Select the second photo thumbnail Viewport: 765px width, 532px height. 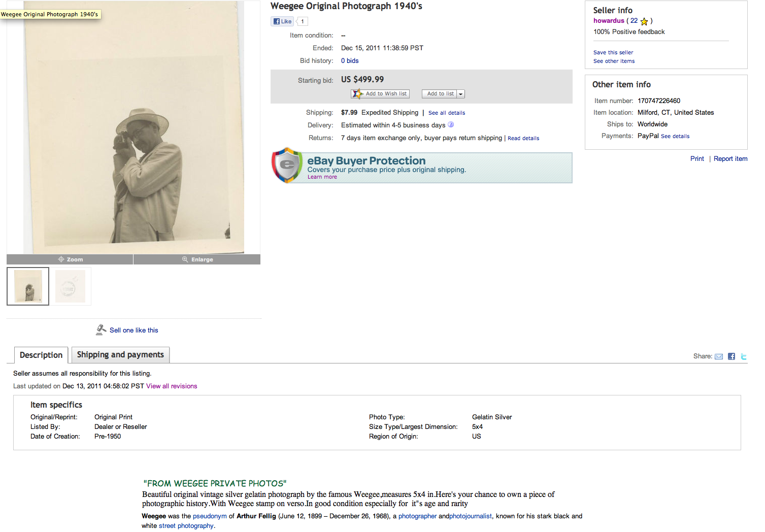[70, 286]
